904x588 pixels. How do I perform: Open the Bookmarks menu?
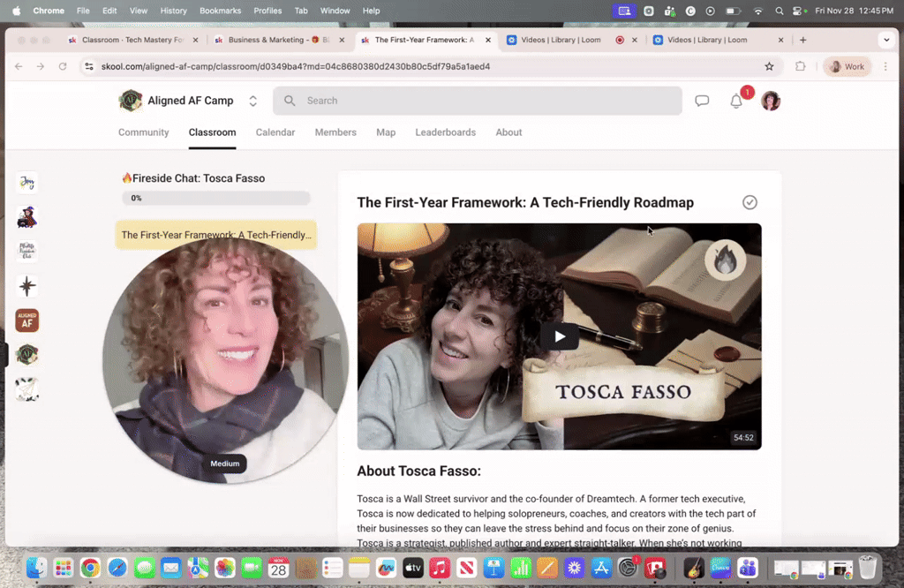pyautogui.click(x=220, y=11)
